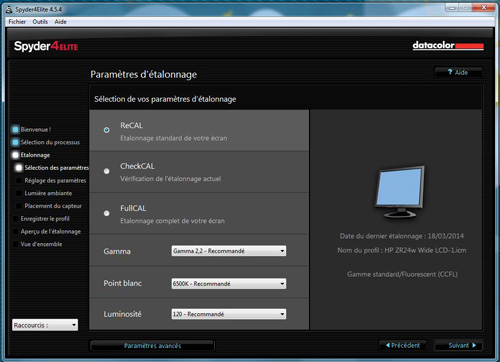Click the Etalonnage step indicator square
This screenshot has height=362, width=500.
click(x=15, y=155)
